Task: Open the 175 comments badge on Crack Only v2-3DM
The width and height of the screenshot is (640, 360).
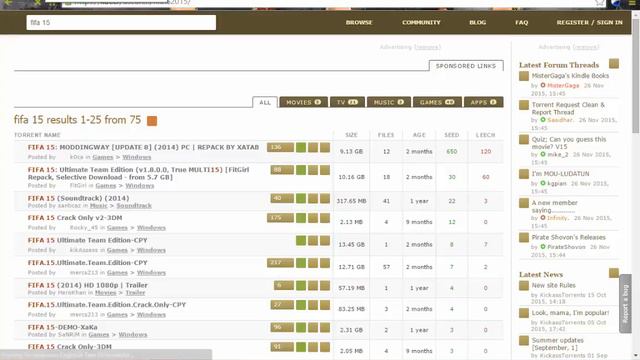Action: click(x=280, y=218)
